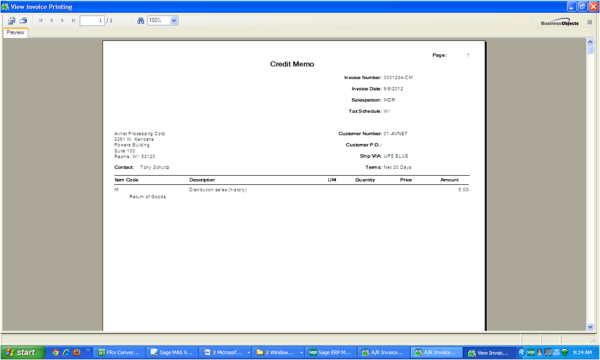600x360 pixels.
Task: Click the Customer Number value 01-AVNET
Action: [x=395, y=134]
